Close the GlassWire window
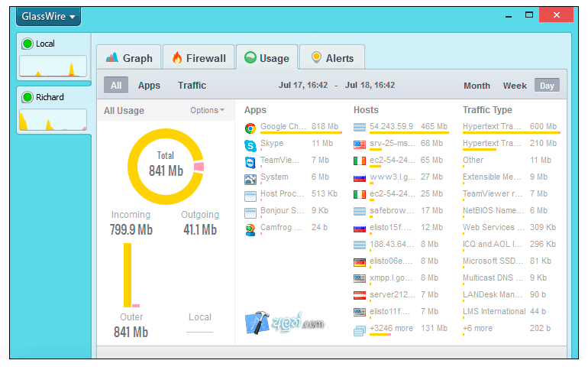Screen dimensions: 588x370 [x=556, y=15]
